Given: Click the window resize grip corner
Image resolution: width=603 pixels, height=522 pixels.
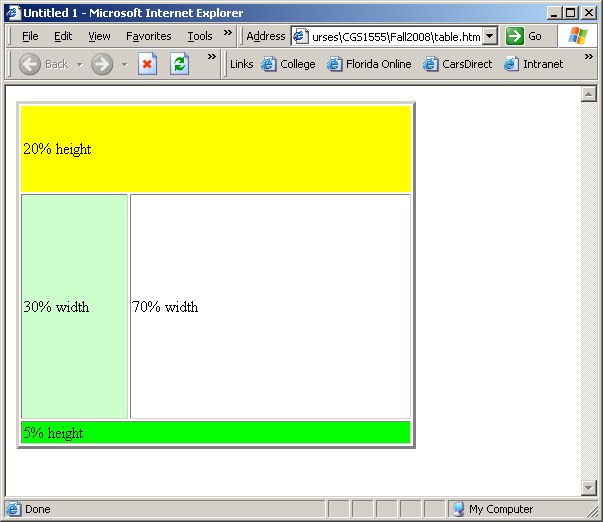Looking at the screenshot, I should [x=592, y=512].
